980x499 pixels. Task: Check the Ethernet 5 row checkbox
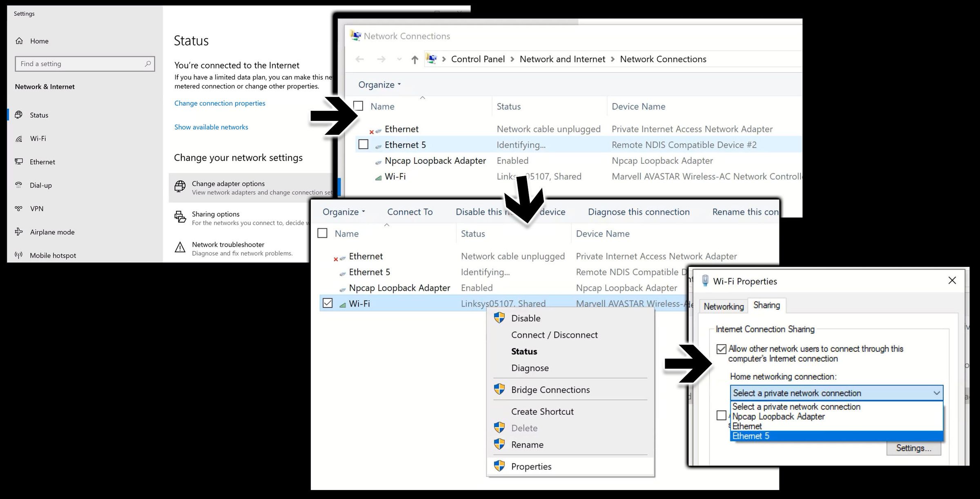click(x=363, y=145)
